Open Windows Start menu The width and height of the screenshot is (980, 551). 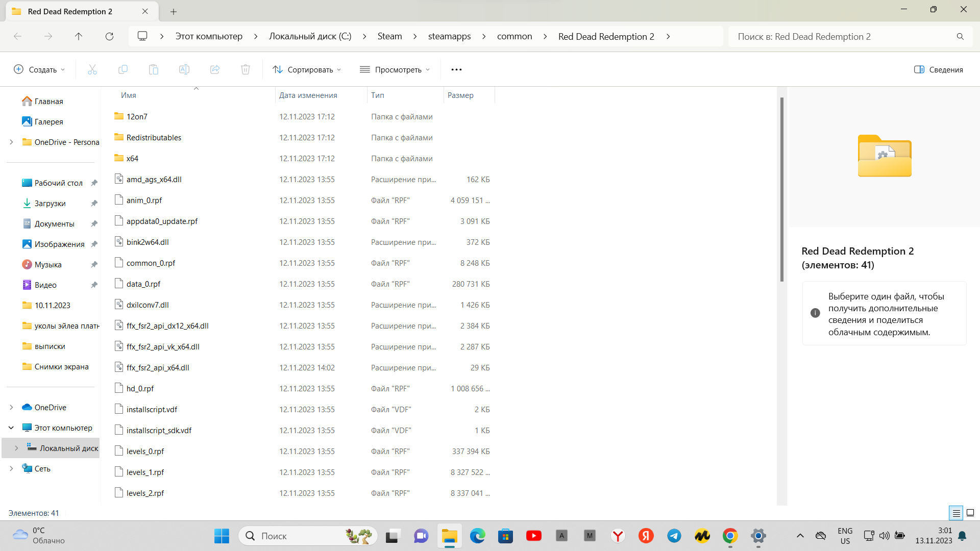pyautogui.click(x=222, y=536)
